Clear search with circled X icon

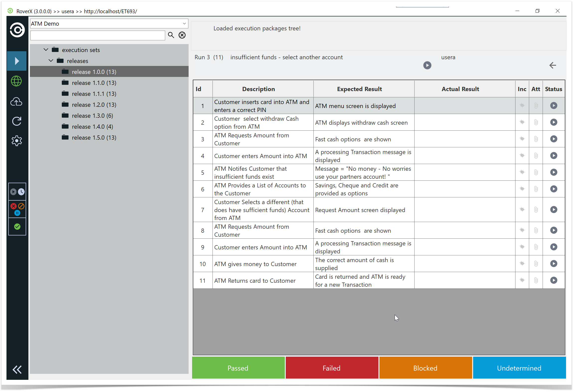pos(182,35)
